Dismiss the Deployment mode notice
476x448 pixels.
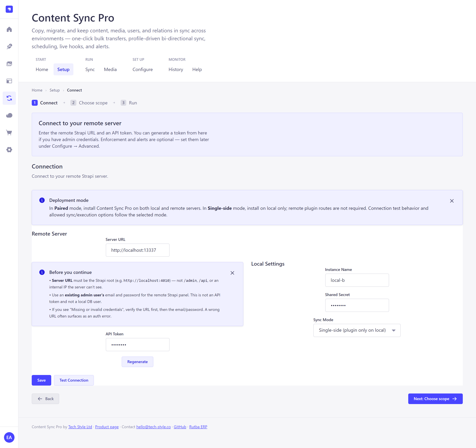click(x=452, y=201)
